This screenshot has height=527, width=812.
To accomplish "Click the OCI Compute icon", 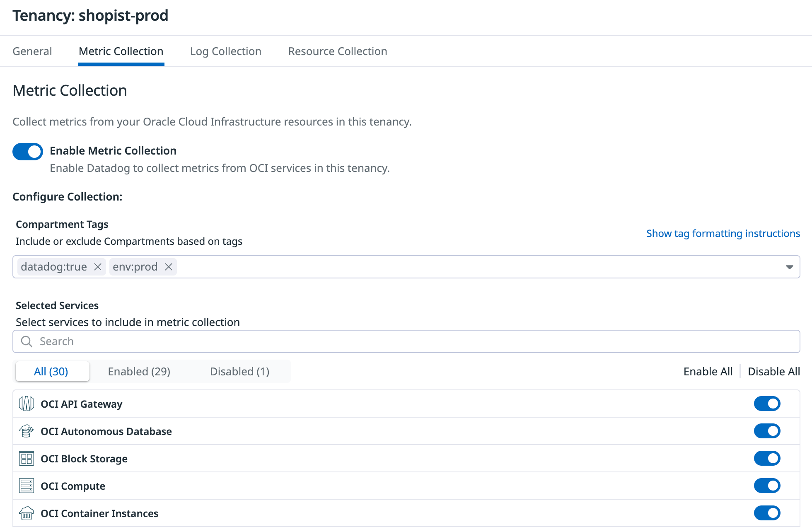I will click(x=27, y=486).
